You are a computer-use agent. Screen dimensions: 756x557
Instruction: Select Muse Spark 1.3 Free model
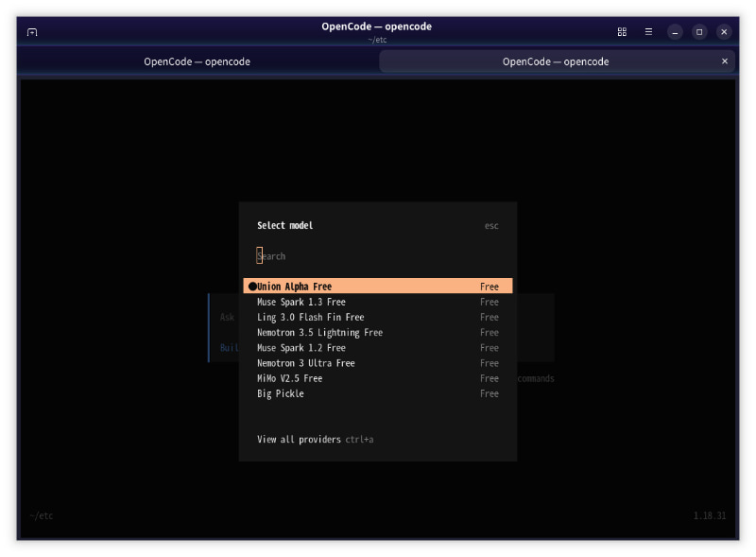point(377,302)
